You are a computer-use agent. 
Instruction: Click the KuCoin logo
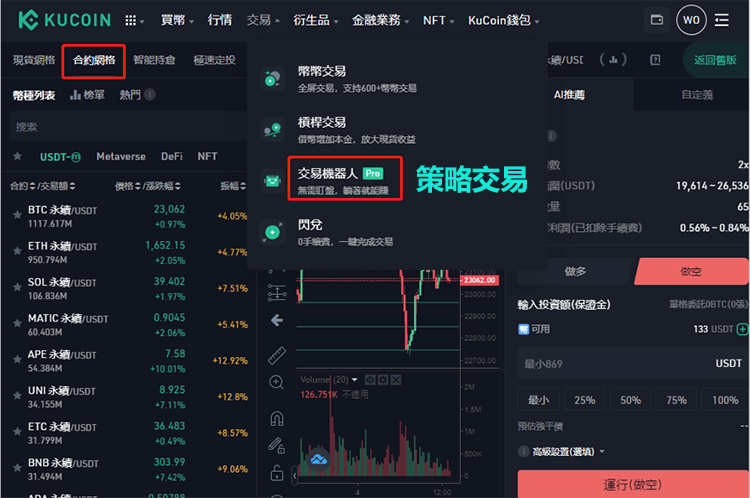(60, 20)
